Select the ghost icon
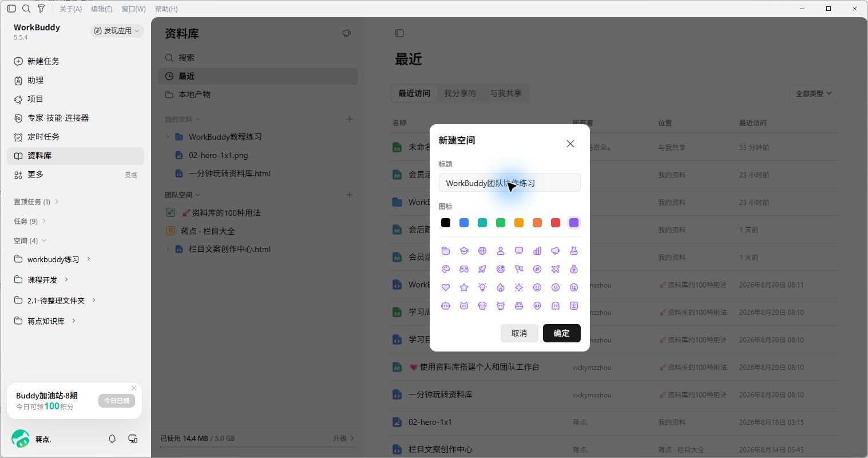The image size is (868, 458). point(556,306)
